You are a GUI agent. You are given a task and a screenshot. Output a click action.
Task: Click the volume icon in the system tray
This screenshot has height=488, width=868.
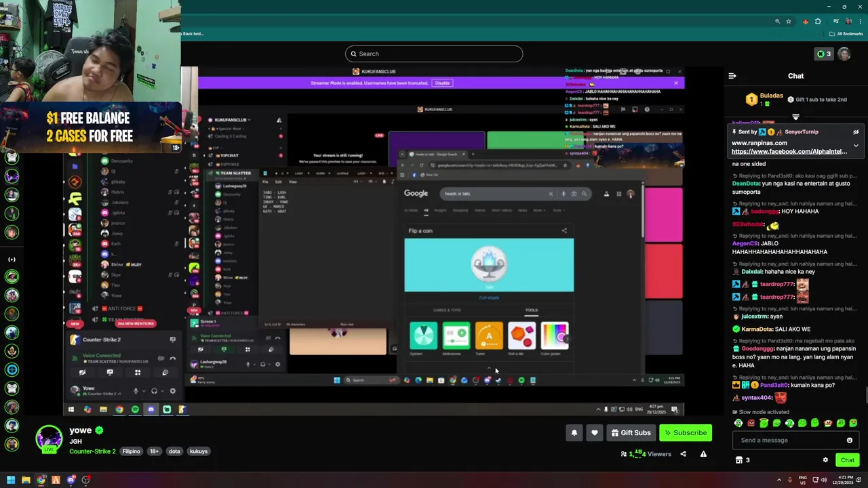coord(823,480)
